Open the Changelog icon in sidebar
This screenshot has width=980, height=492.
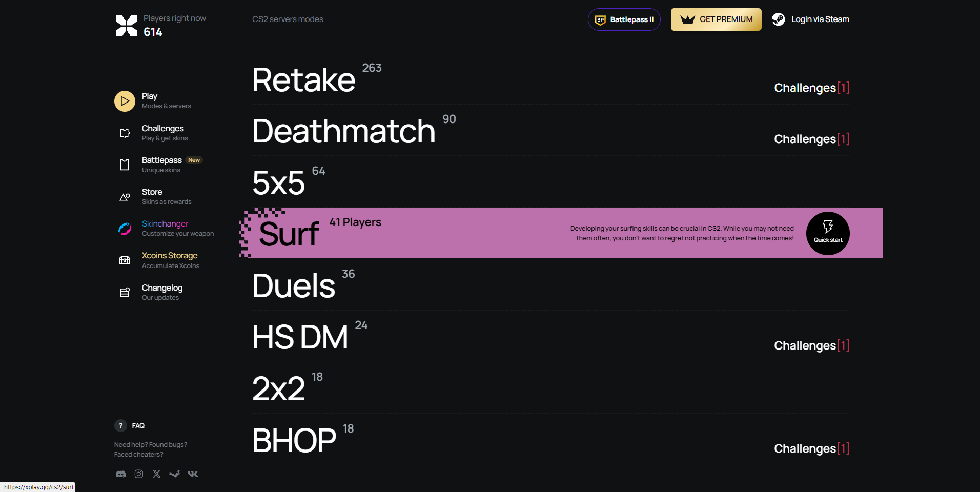(125, 292)
